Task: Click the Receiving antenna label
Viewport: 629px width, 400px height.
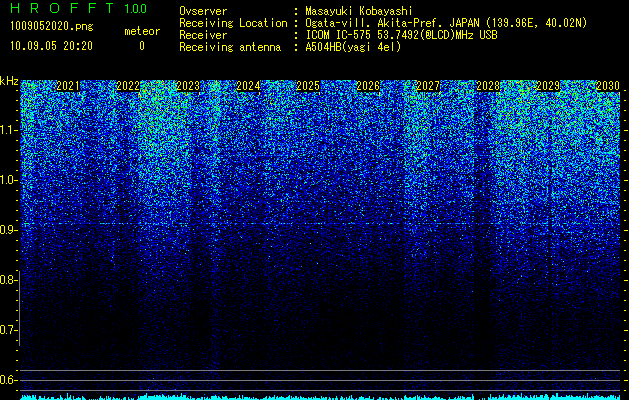Action: (x=230, y=47)
